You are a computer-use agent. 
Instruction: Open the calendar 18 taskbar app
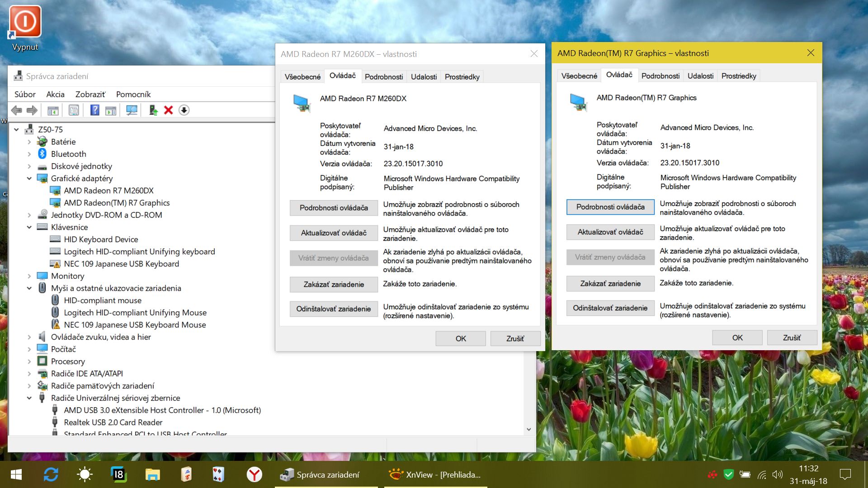(x=118, y=474)
